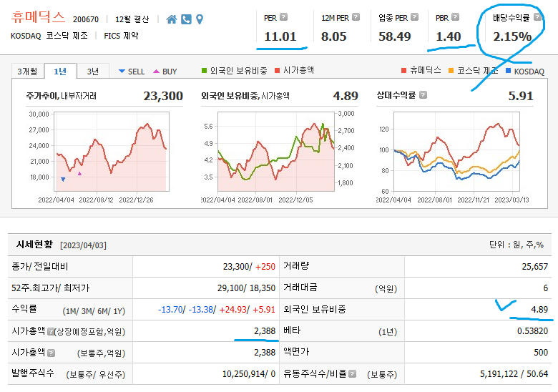The height and width of the screenshot is (392, 558).
Task: Click 6M return value +24.93
Action: click(232, 310)
